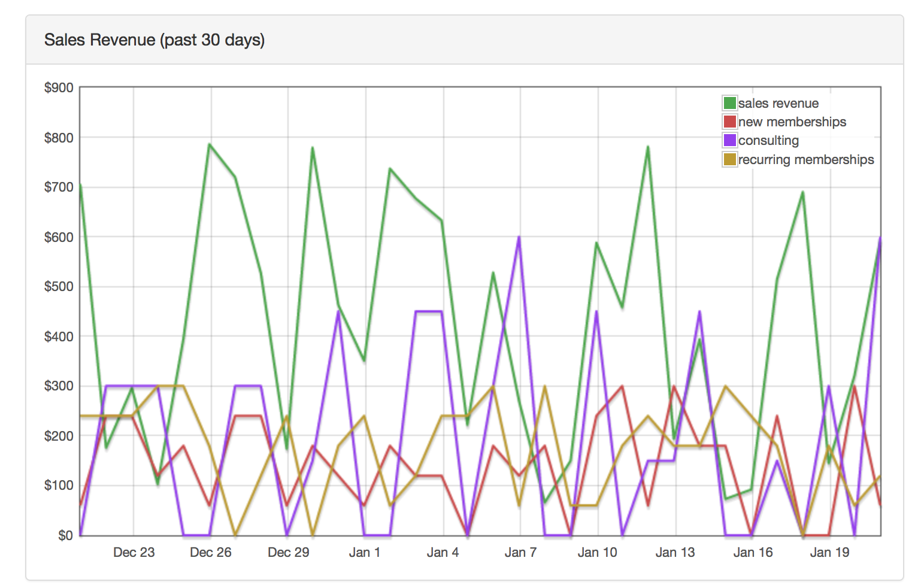Click the consulting $600 peak at Jan 7
Image resolution: width=921 pixels, height=588 pixels.
519,237
